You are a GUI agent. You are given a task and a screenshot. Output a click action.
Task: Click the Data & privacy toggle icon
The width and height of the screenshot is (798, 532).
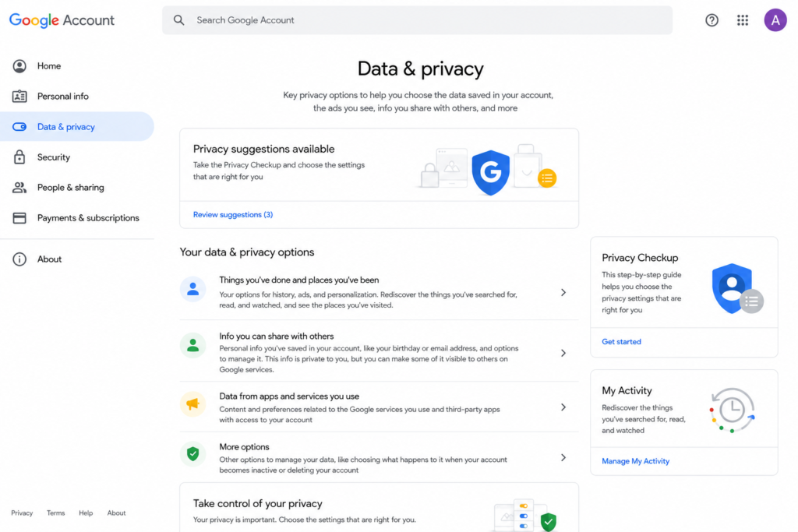click(19, 127)
